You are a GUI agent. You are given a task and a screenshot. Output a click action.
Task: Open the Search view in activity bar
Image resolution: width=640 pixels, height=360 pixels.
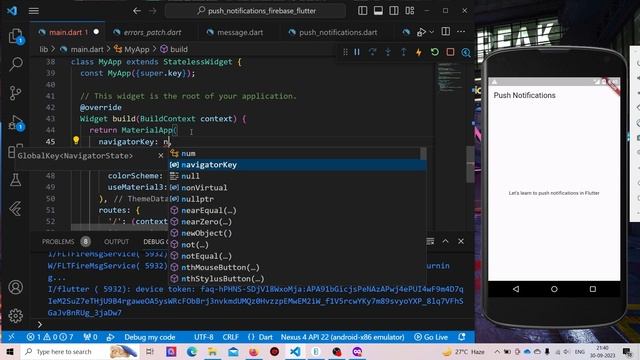[x=16, y=64]
